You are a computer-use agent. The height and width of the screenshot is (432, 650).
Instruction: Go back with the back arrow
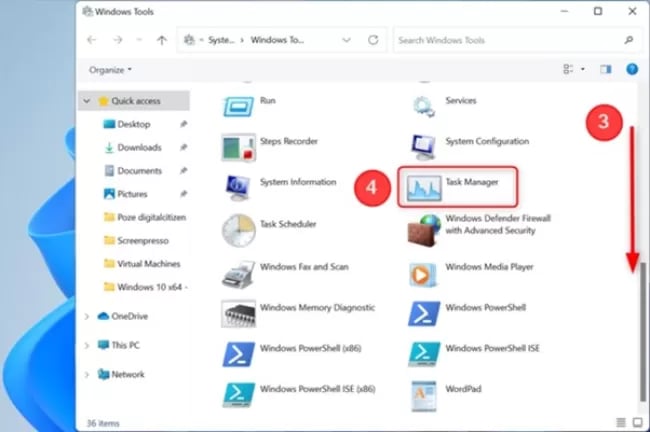(x=92, y=40)
